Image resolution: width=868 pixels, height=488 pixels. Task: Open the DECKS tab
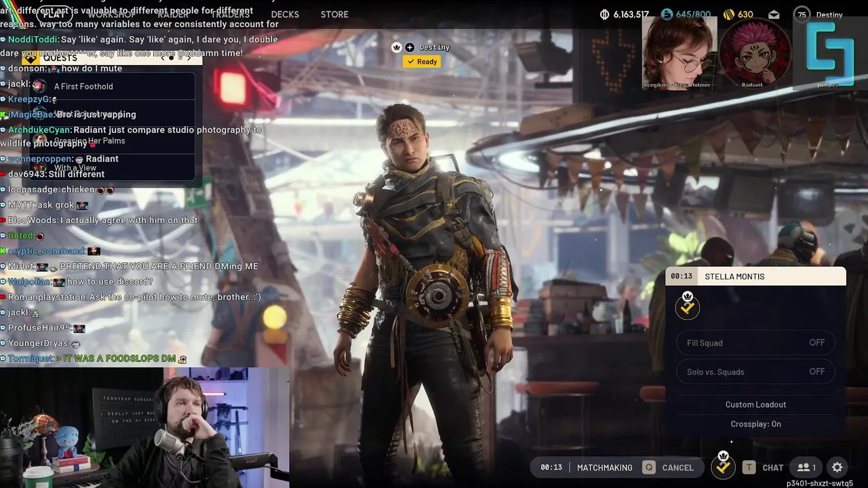point(285,14)
